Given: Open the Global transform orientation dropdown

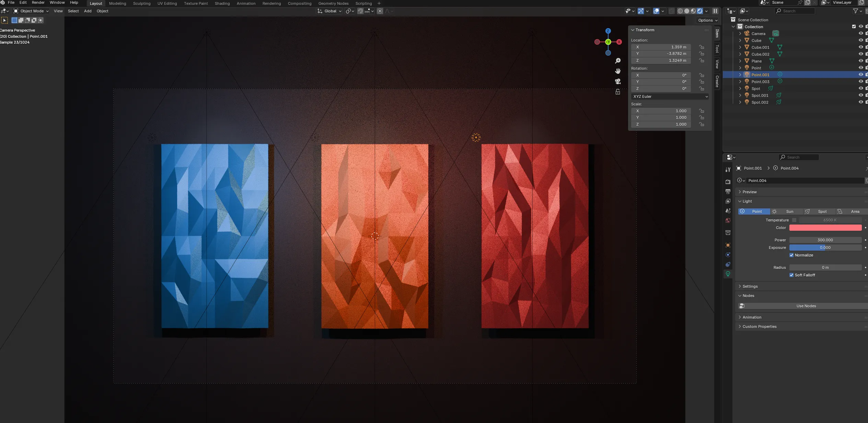Looking at the screenshot, I should [329, 11].
